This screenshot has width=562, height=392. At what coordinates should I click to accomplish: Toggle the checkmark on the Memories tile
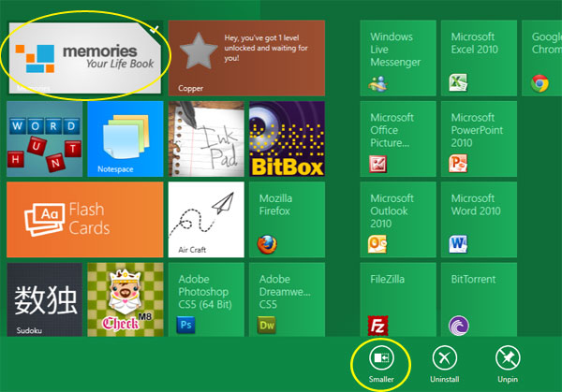(x=155, y=30)
